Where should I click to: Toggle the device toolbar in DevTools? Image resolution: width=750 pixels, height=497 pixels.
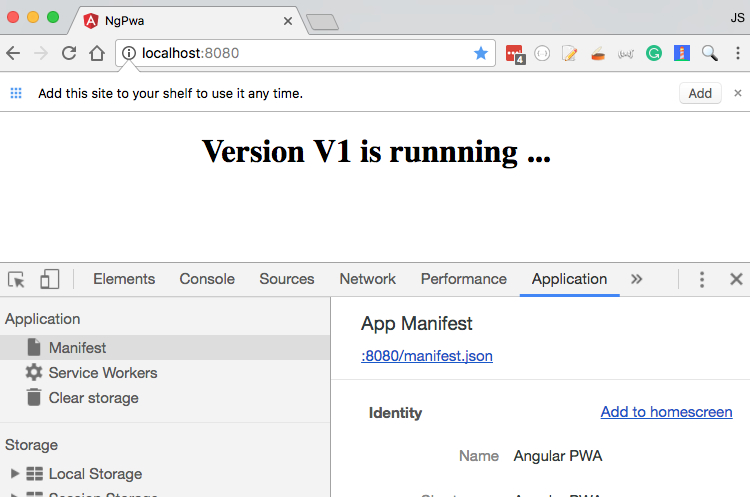click(x=50, y=279)
